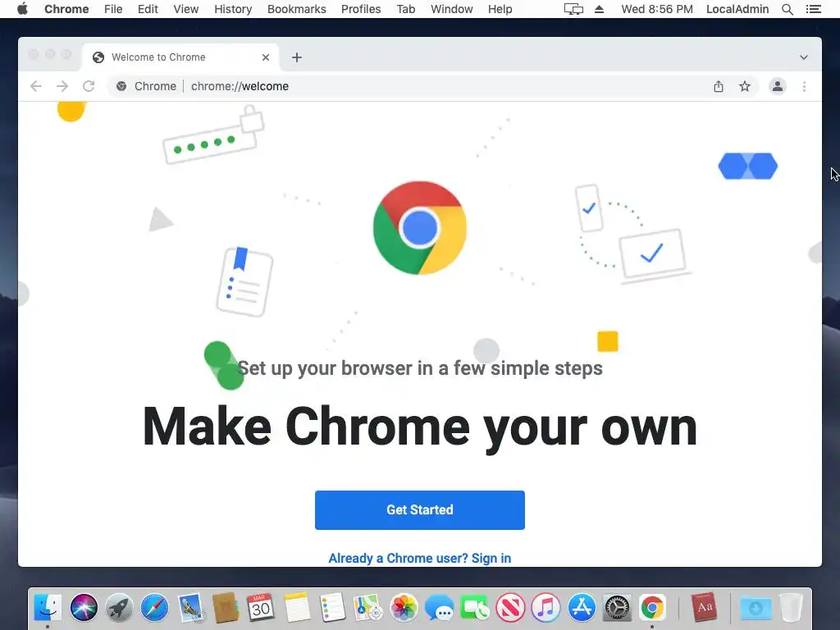Screen dimensions: 840x630
Task: Open App Store in the Dock
Action: 582,608
